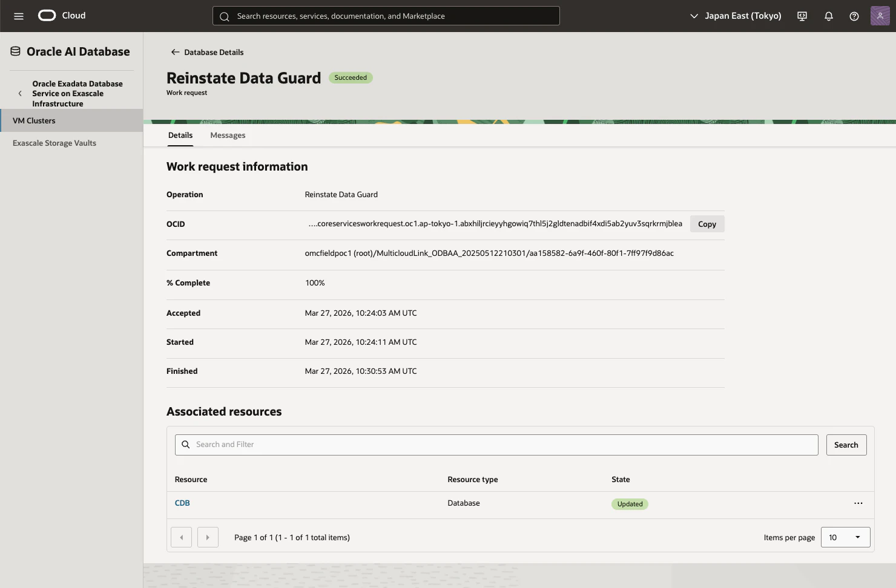This screenshot has width=896, height=588.
Task: Click the search magnifier icon in top bar
Action: click(225, 16)
